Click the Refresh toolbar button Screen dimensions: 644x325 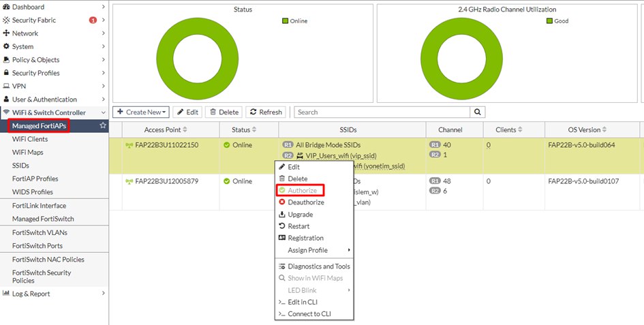[266, 112]
